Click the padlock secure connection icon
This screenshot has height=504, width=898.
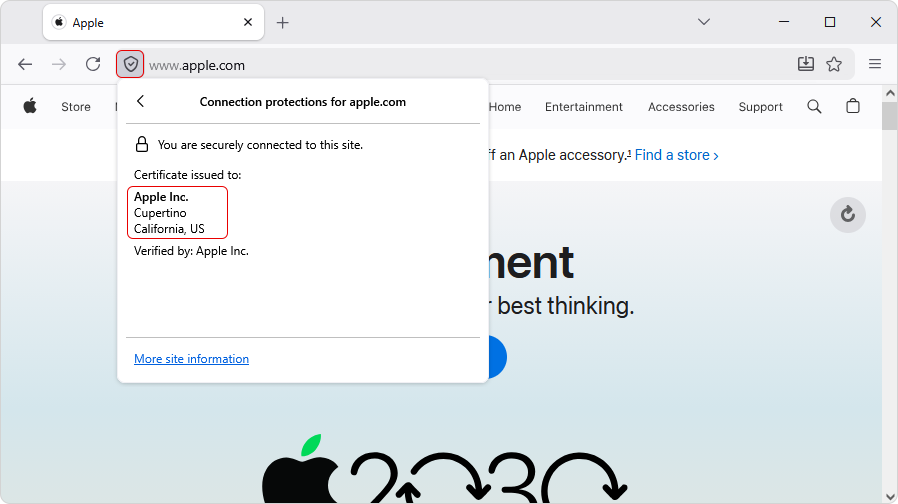pos(141,144)
